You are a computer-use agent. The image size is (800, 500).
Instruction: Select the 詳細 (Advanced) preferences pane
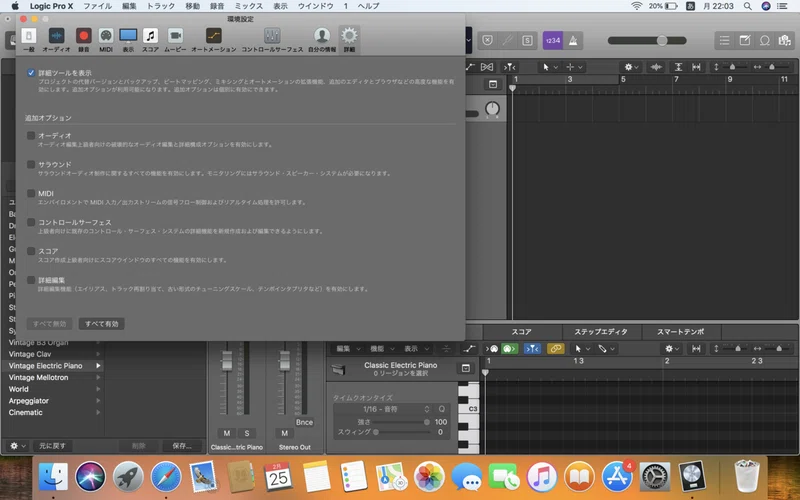349,40
